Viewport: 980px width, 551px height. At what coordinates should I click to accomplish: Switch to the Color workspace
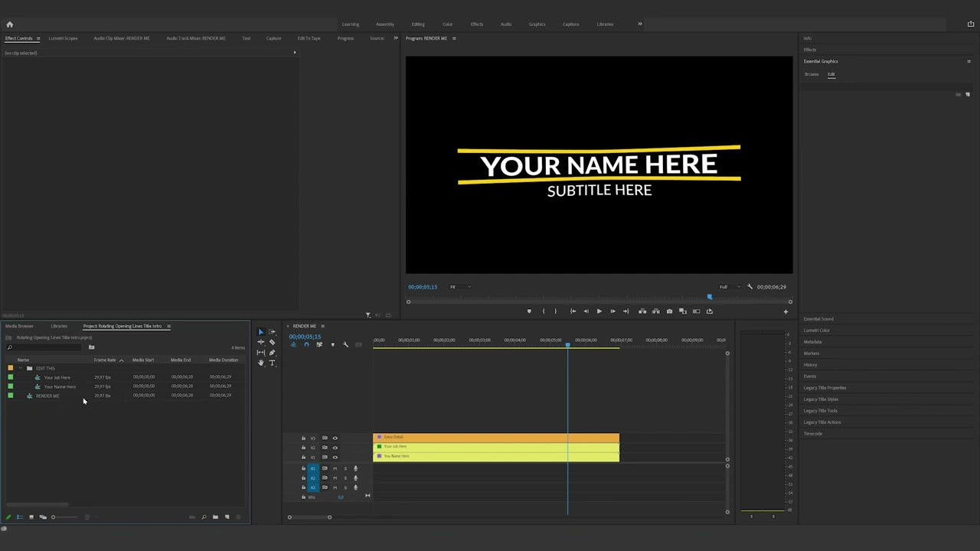coord(448,24)
